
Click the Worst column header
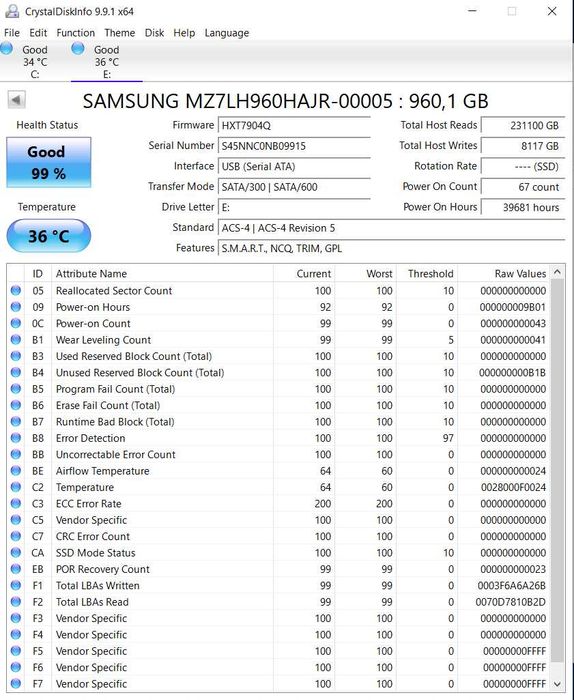[365, 273]
